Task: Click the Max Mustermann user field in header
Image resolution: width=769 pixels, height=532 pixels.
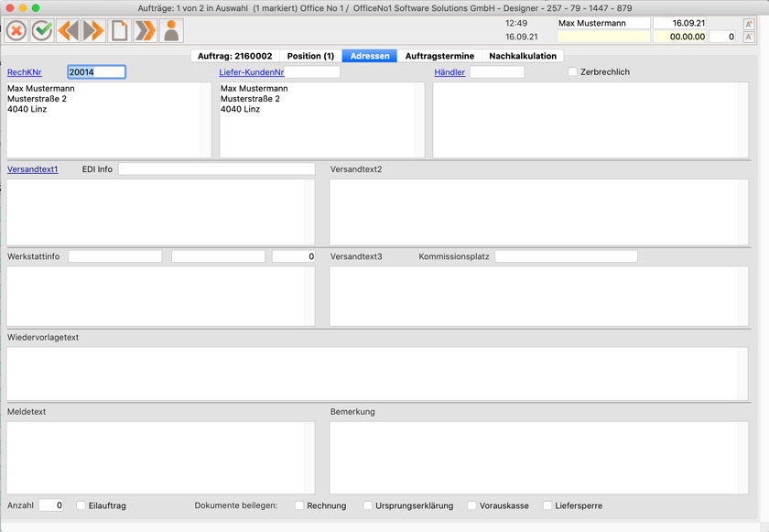Action: (x=603, y=23)
